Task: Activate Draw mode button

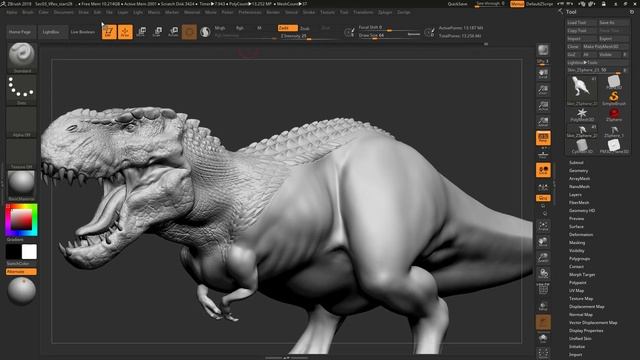Action: 125,32
